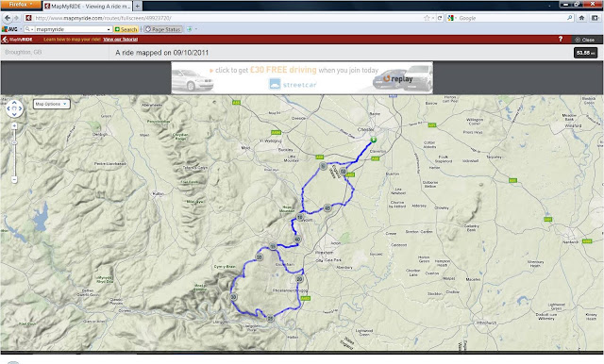Open the Map Options dropdown
Viewport: 604px width, 364px height.
(51, 104)
